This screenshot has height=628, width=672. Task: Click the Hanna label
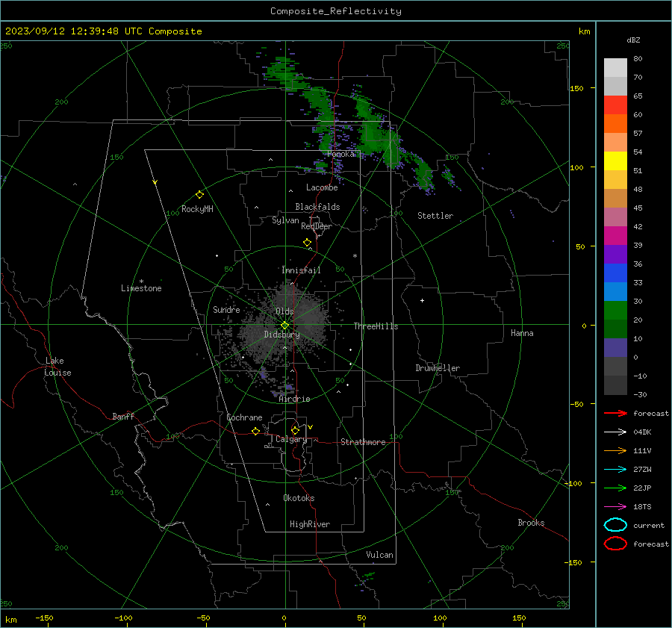pos(522,333)
